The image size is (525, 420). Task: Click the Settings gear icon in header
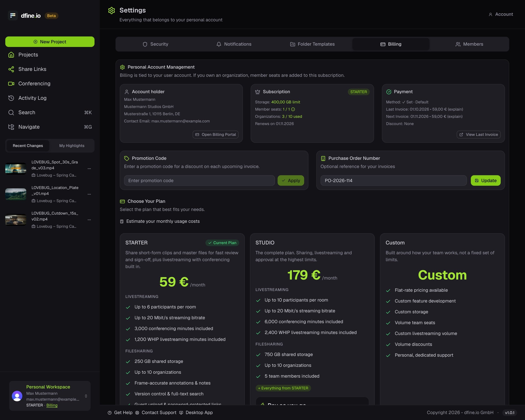pos(112,10)
